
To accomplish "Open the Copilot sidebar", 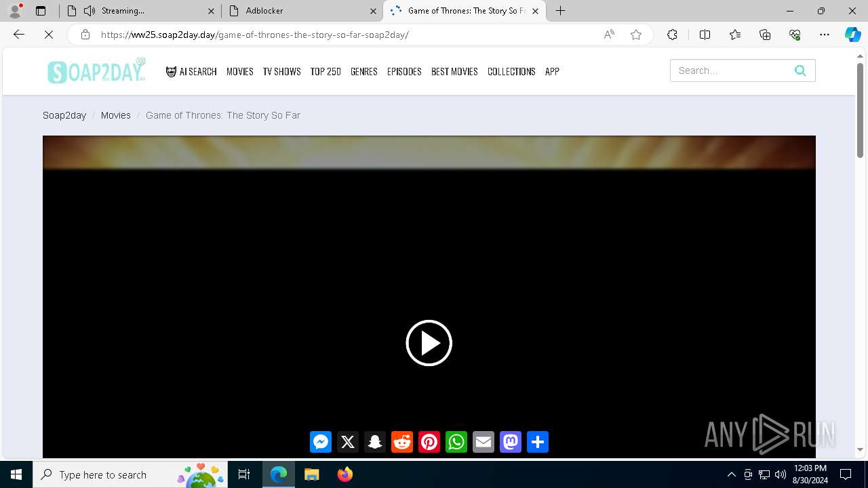I will point(852,35).
